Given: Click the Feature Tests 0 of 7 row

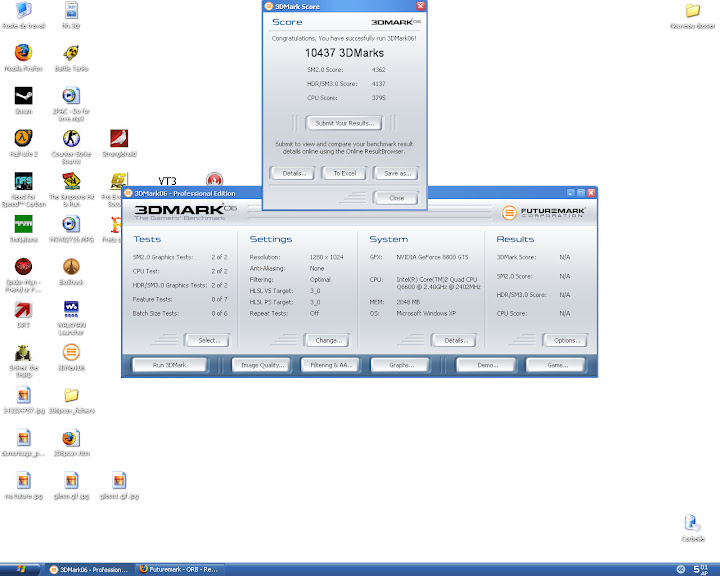Looking at the screenshot, I should [180, 299].
